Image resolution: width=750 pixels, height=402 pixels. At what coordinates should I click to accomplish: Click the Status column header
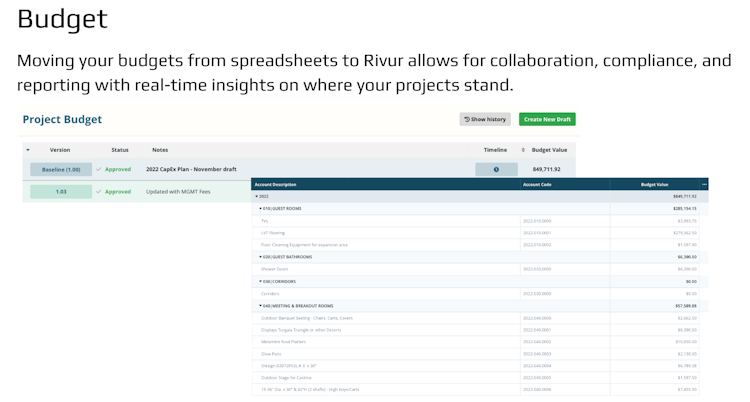click(x=120, y=149)
